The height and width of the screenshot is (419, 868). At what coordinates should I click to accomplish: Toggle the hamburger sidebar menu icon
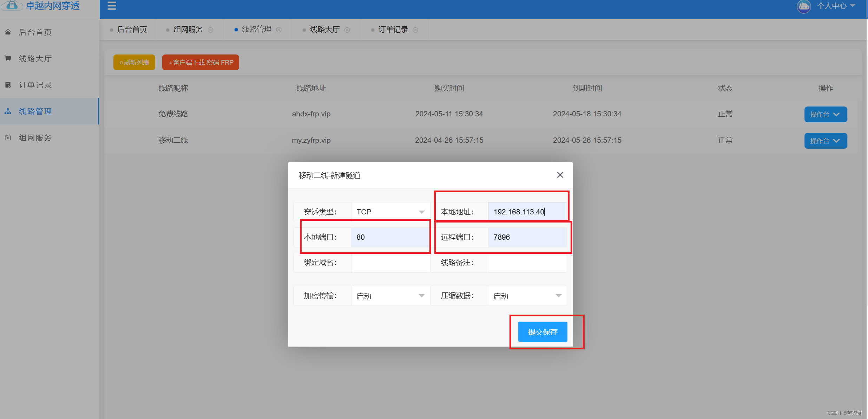[x=112, y=6]
